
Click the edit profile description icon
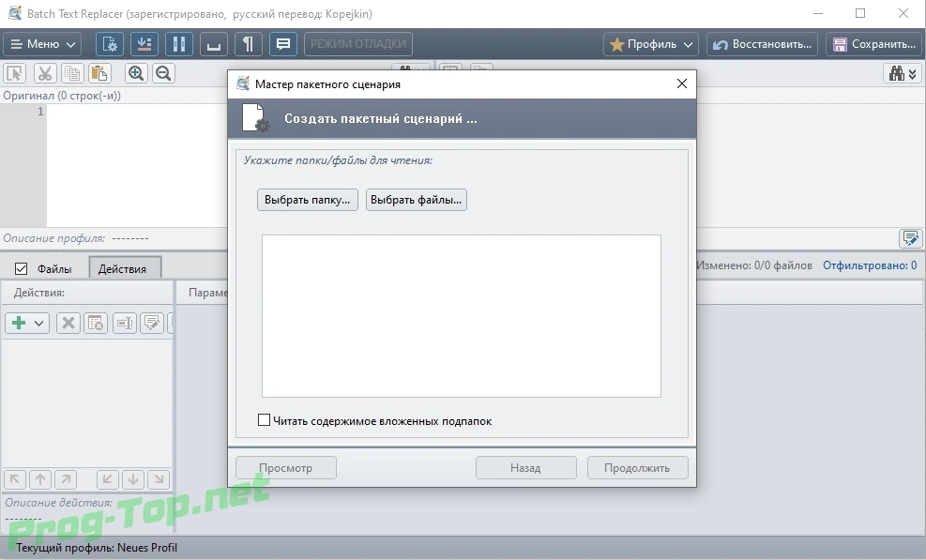point(911,238)
